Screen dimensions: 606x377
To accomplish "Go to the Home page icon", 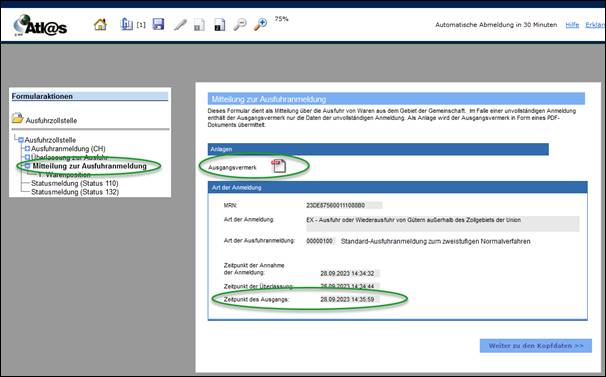I will (x=100, y=25).
